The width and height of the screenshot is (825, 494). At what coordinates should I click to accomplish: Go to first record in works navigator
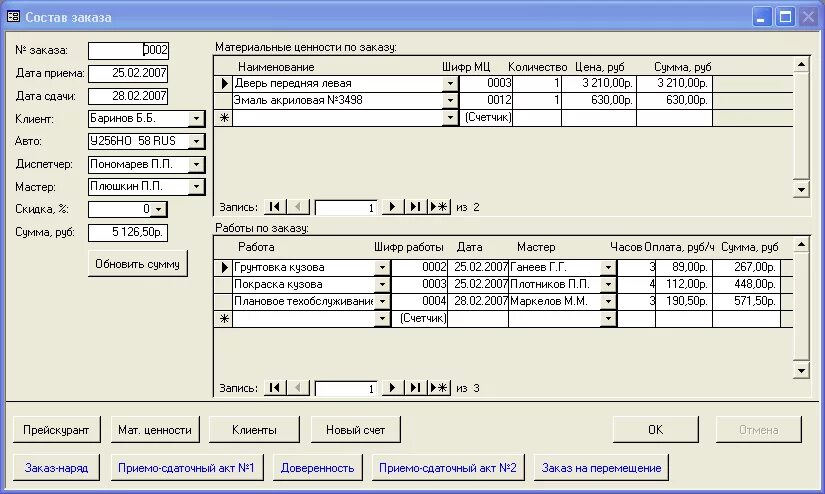pos(275,388)
